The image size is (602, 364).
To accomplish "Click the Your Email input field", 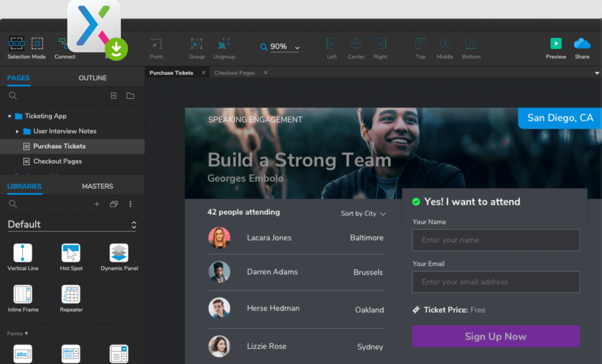I will [x=496, y=282].
